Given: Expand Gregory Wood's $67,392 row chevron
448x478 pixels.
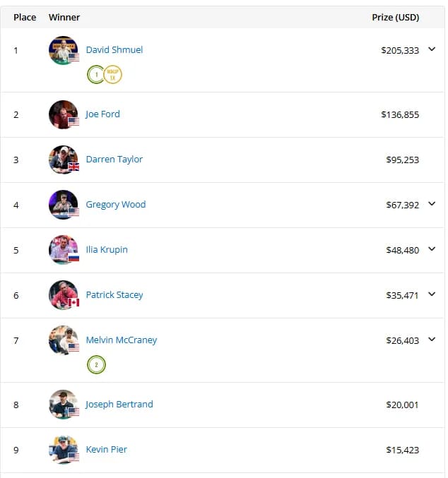Looking at the screenshot, I should point(432,204).
